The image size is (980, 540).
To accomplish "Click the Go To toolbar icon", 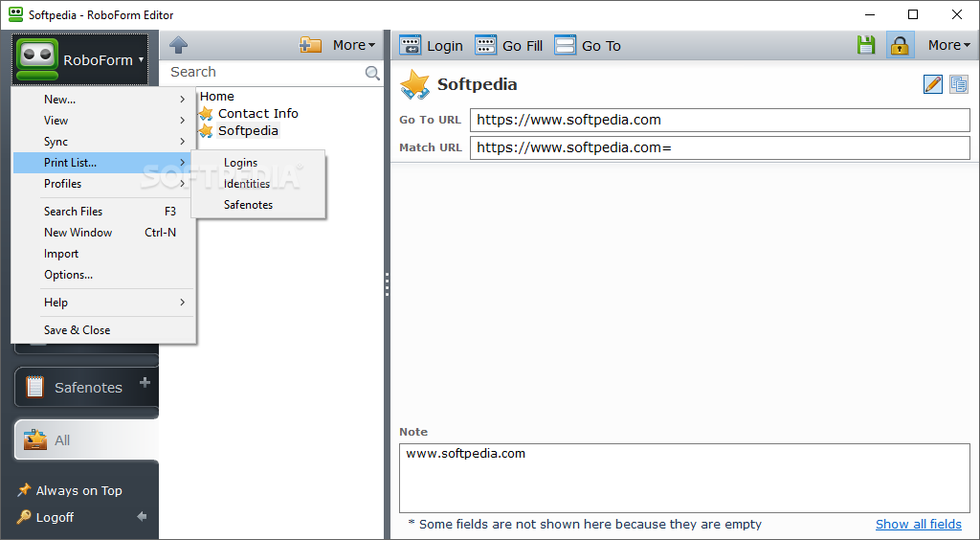I will [565, 46].
